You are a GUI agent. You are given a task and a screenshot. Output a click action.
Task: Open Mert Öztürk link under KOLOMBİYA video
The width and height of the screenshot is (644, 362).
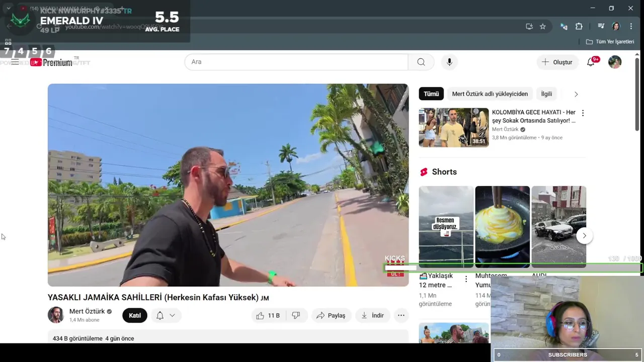[x=506, y=129]
